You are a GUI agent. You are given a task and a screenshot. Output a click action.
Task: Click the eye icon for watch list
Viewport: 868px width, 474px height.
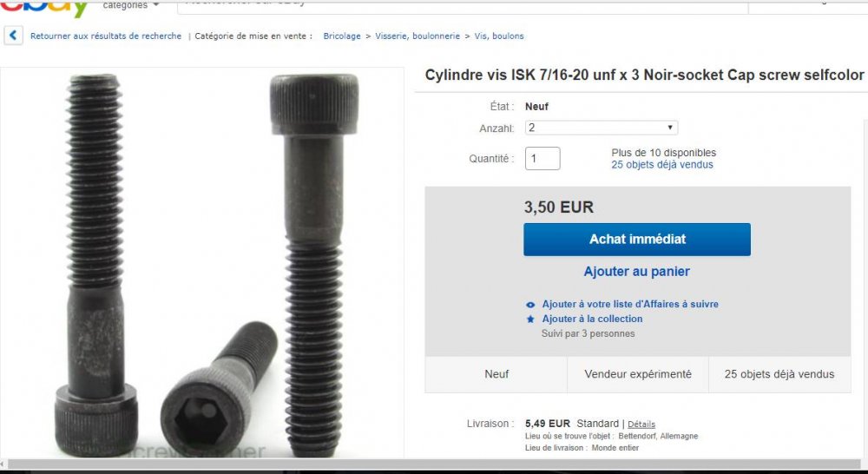tap(530, 305)
